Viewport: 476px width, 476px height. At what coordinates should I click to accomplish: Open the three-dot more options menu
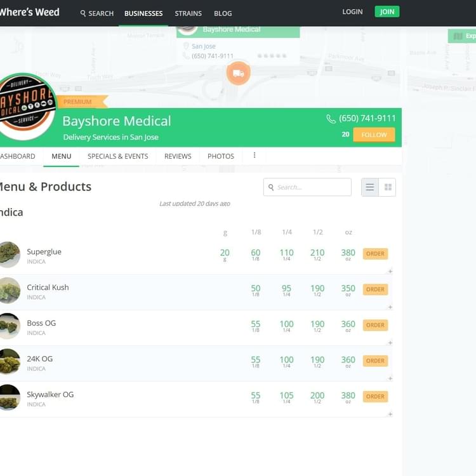coord(255,155)
